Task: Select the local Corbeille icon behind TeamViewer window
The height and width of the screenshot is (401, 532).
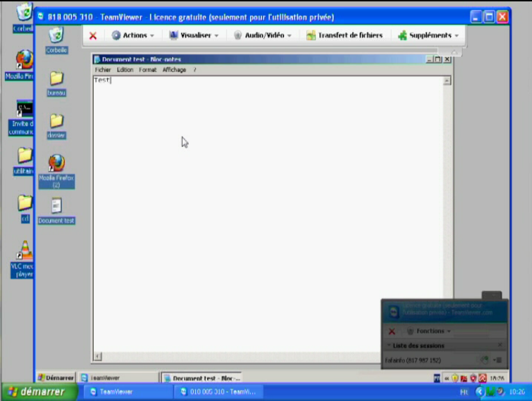Action: coord(24,17)
